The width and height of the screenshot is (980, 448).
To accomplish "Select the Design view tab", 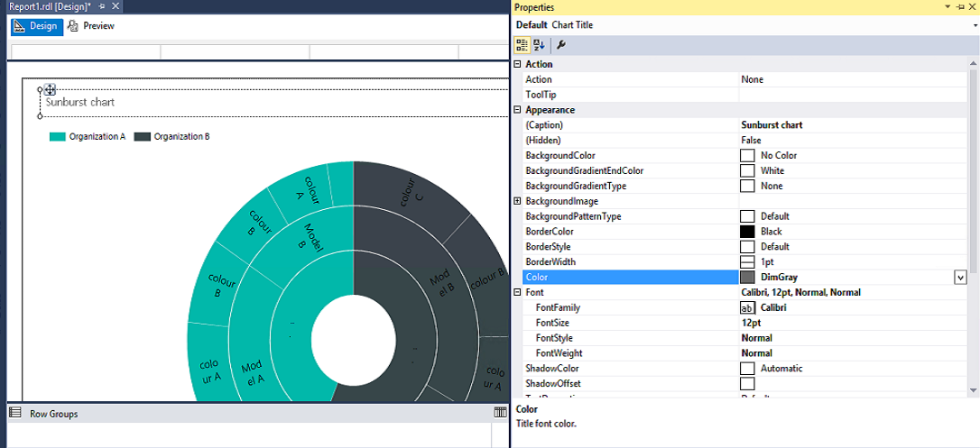I will pos(37,26).
